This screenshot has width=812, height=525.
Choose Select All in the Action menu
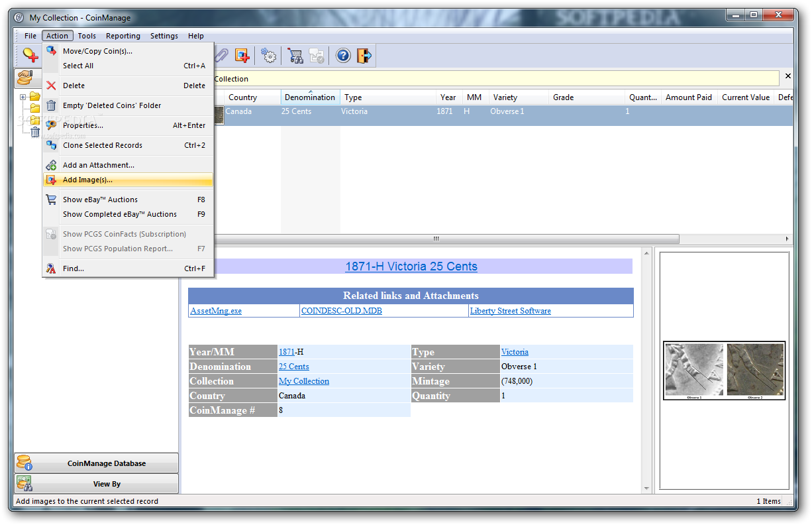pos(128,66)
